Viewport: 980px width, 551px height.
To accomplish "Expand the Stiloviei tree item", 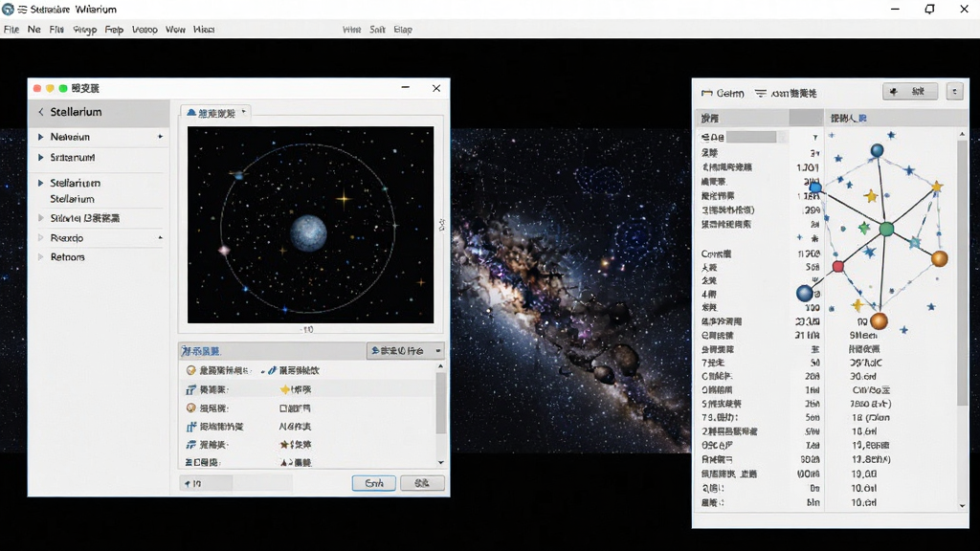I will pos(40,218).
